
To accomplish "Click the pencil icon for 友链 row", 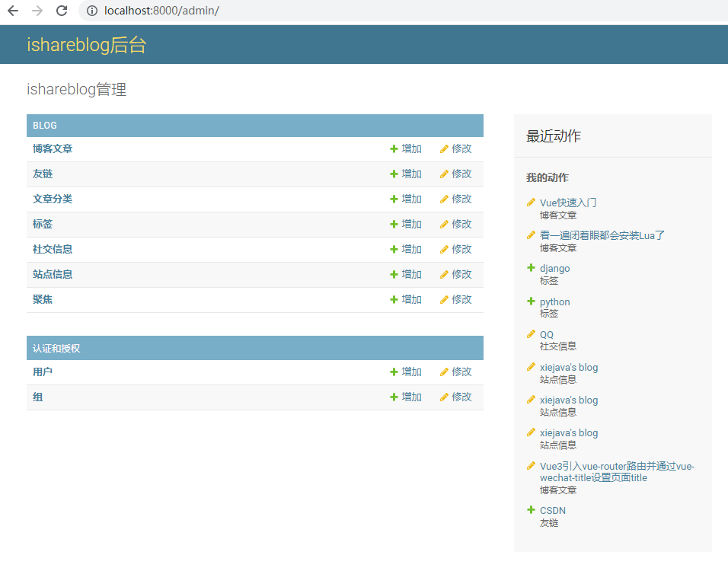I will pos(444,174).
